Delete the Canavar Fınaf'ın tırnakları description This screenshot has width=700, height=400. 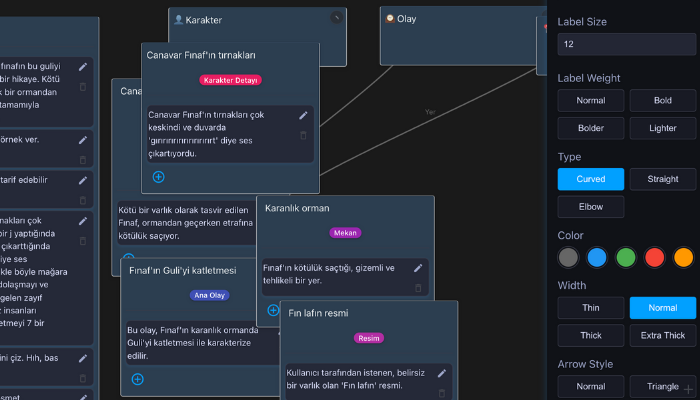303,135
